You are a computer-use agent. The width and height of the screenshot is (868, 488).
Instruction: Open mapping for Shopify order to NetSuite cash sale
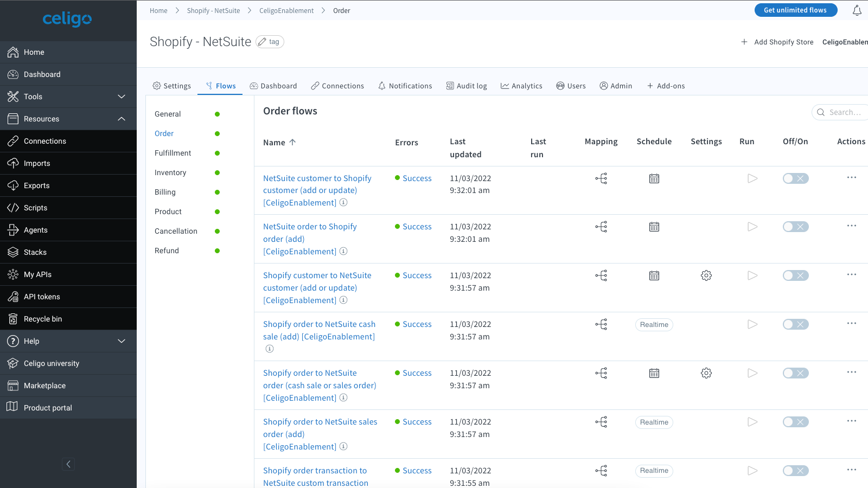601,324
